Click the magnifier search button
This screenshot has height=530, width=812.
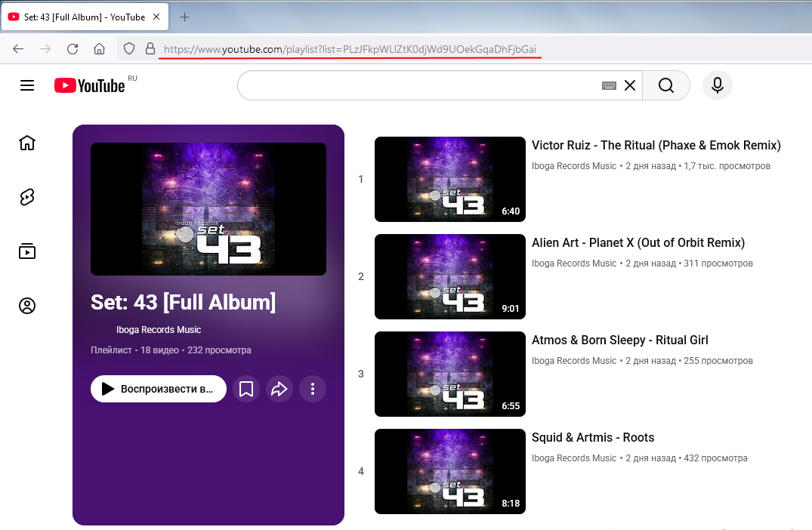coord(665,86)
